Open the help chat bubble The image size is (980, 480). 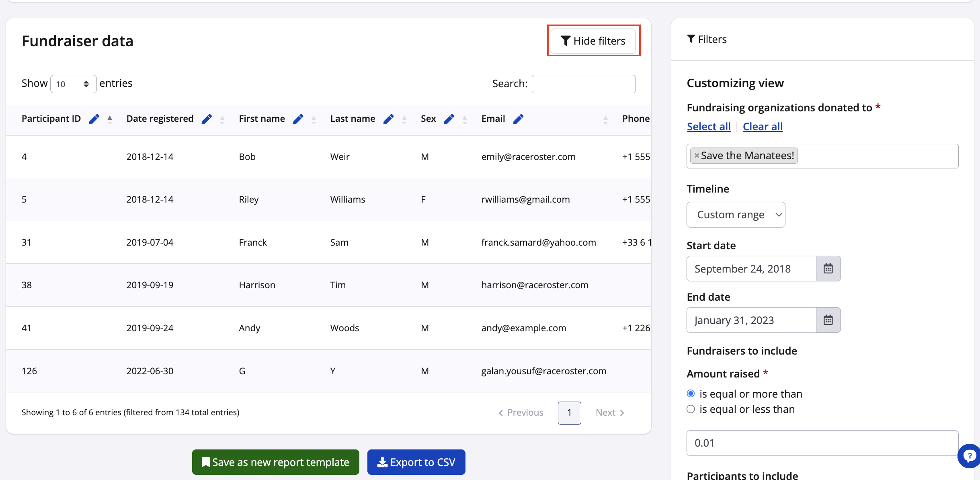tap(970, 456)
